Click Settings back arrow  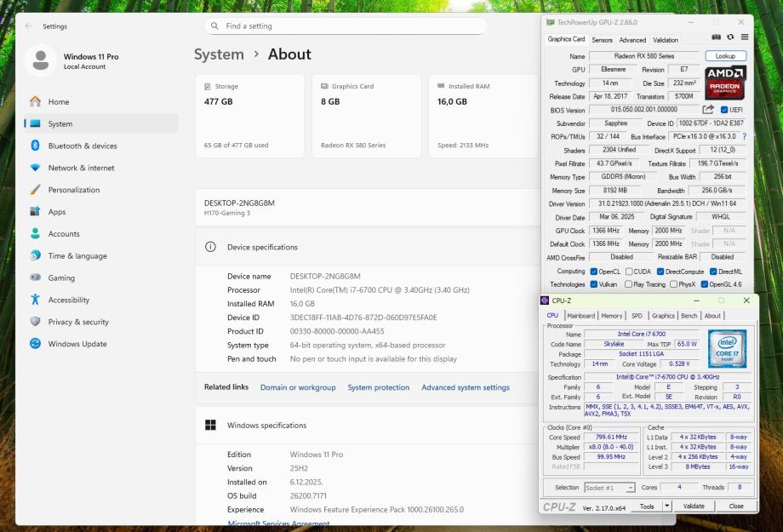point(29,26)
